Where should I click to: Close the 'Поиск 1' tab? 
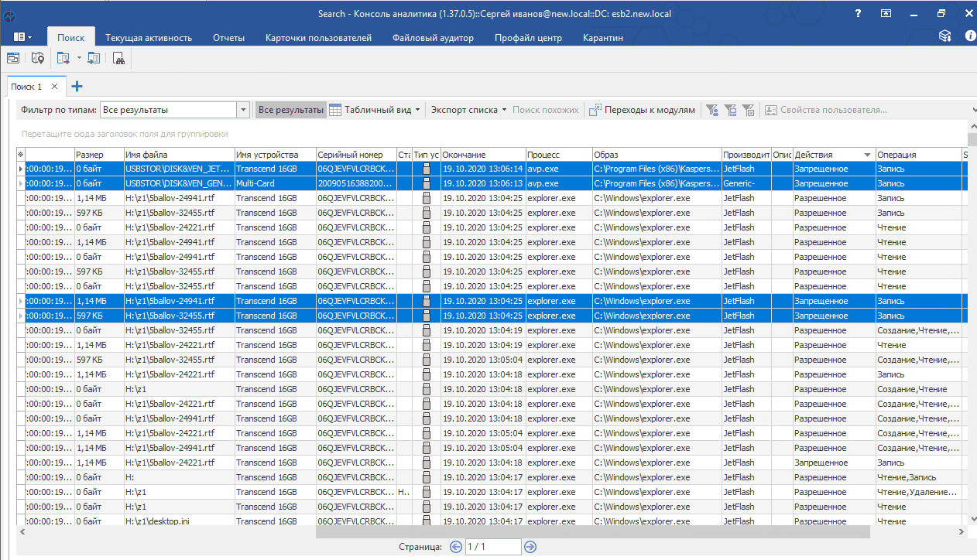[x=54, y=87]
